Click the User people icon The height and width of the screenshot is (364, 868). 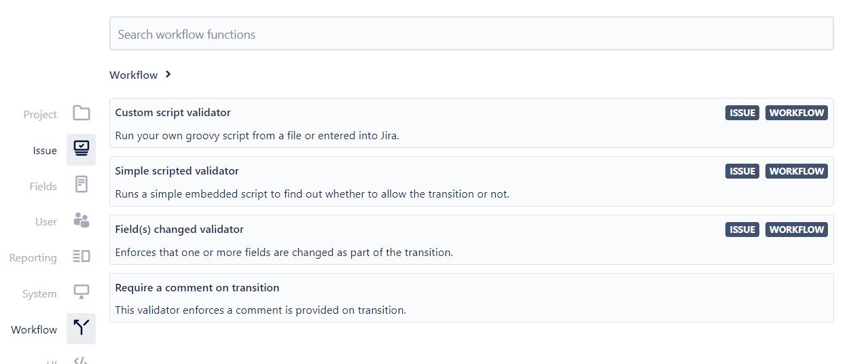[82, 220]
